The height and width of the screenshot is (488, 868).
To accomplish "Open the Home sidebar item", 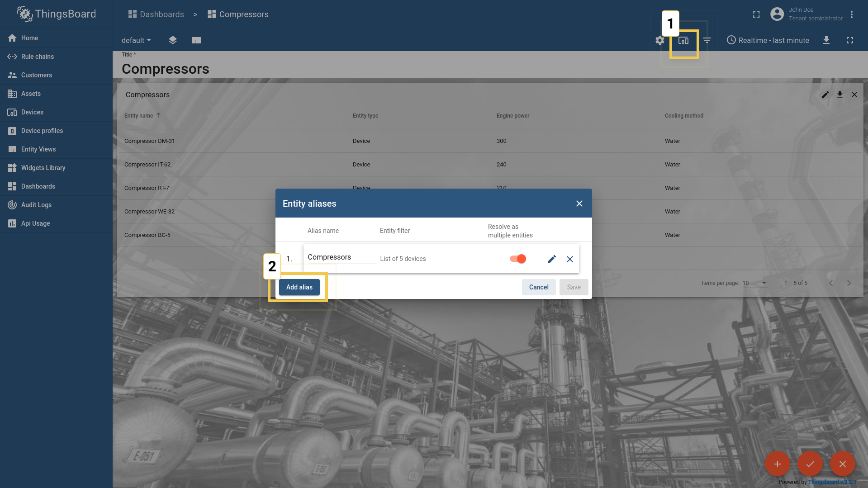I will [x=56, y=38].
